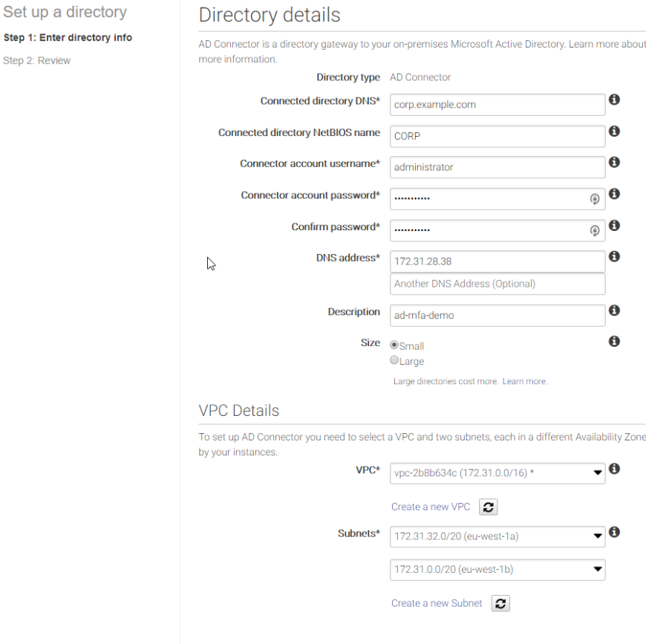Select the Small directory size
Viewport: 646px width, 644px height.
coord(394,345)
